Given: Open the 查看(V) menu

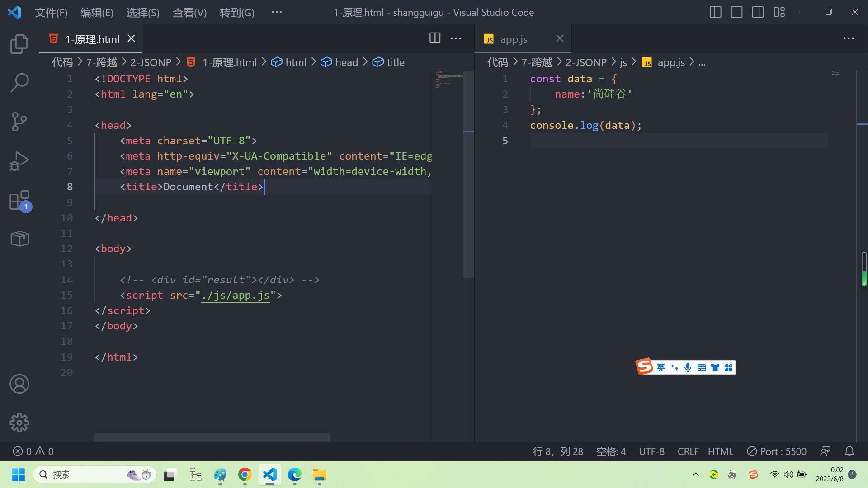Looking at the screenshot, I should [189, 13].
